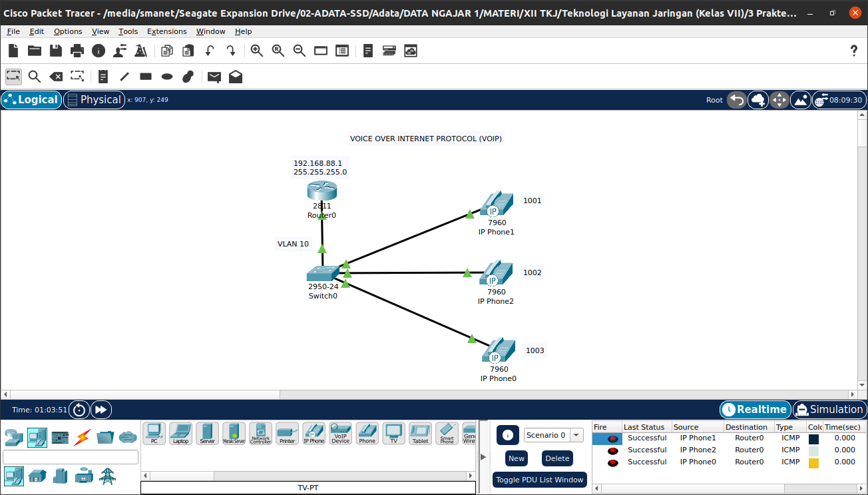Viewport: 868px width, 495px height.
Task: Open the Scenario 0 dropdown
Action: [553, 435]
